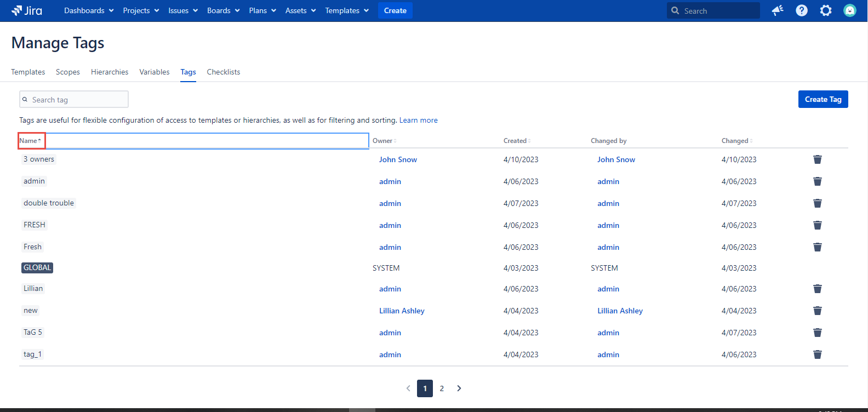This screenshot has width=868, height=412.
Task: Open the feedback megaphone icon
Action: tap(778, 10)
